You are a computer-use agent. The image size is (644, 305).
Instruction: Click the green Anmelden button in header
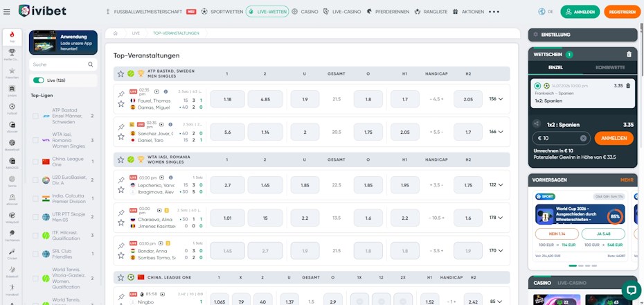[580, 12]
